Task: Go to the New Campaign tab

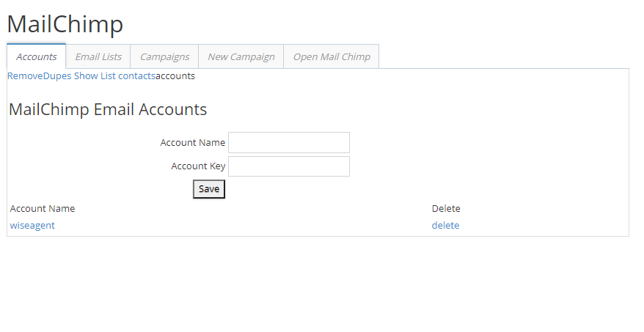Action: (x=241, y=56)
